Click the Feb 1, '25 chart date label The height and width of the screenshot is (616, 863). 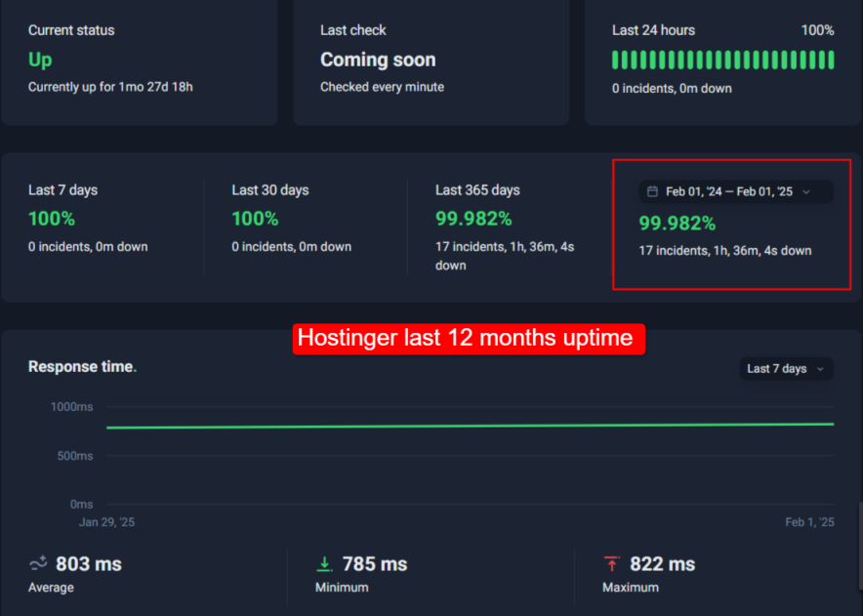[x=809, y=522]
